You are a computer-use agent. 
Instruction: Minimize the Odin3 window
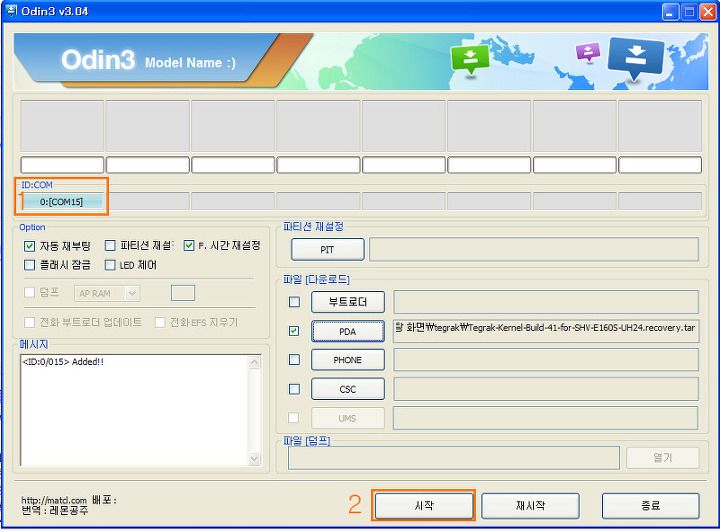pos(670,11)
